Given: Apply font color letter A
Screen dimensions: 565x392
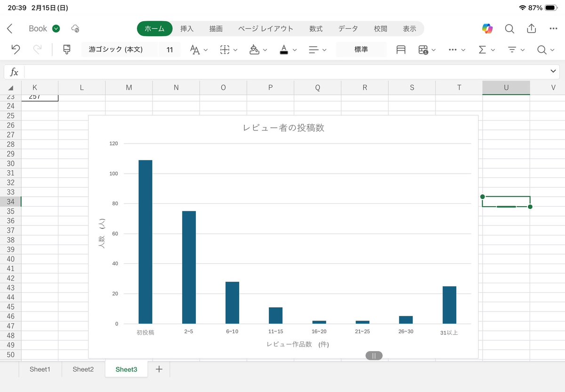Looking at the screenshot, I should [x=284, y=49].
